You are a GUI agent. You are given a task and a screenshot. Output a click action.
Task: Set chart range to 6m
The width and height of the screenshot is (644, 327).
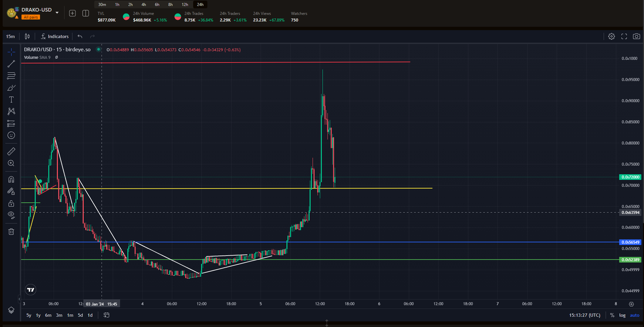(x=48, y=315)
